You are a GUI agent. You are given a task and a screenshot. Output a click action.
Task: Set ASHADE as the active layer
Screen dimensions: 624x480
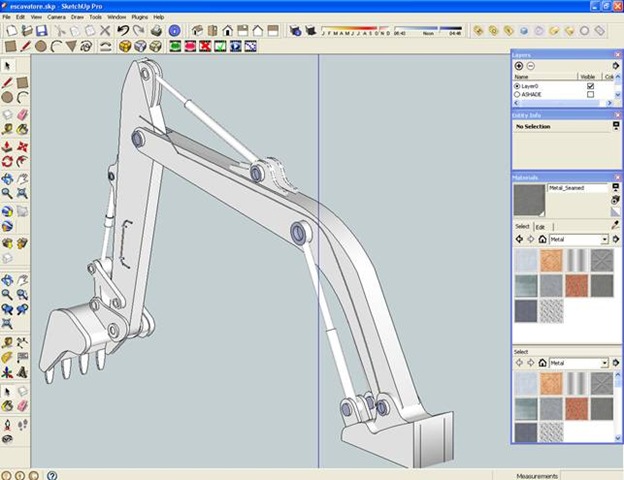pos(517,95)
